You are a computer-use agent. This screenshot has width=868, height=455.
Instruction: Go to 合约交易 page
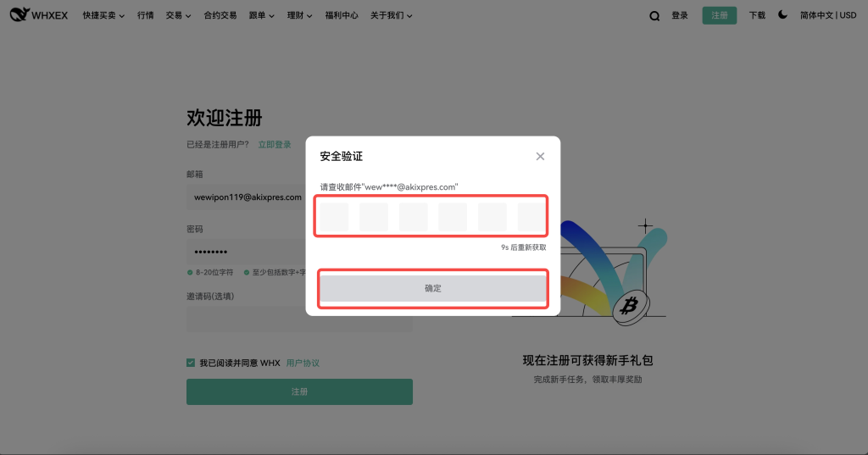(x=220, y=15)
